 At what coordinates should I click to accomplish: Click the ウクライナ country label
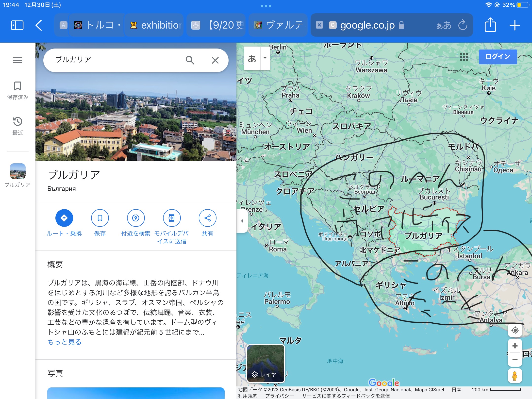(x=499, y=120)
